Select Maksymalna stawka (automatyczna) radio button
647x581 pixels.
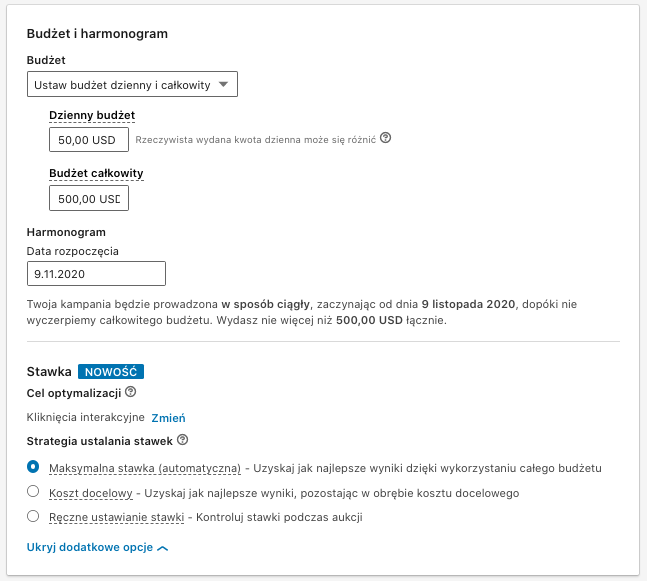point(33,467)
